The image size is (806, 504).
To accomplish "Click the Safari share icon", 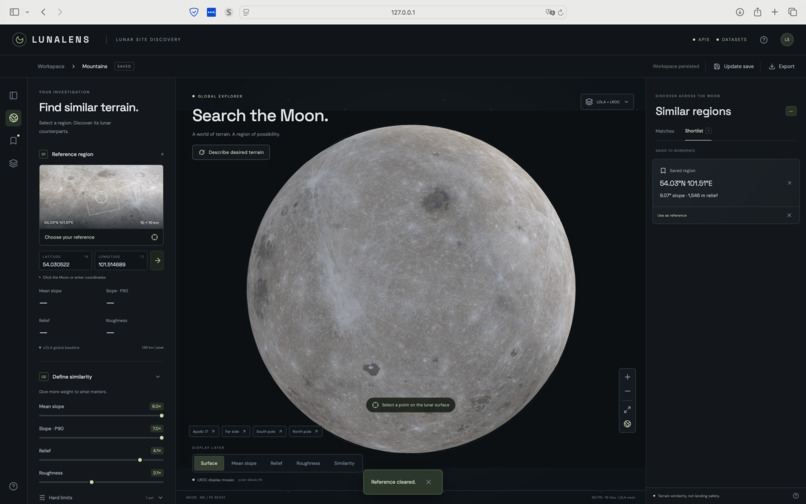I will pos(757,12).
